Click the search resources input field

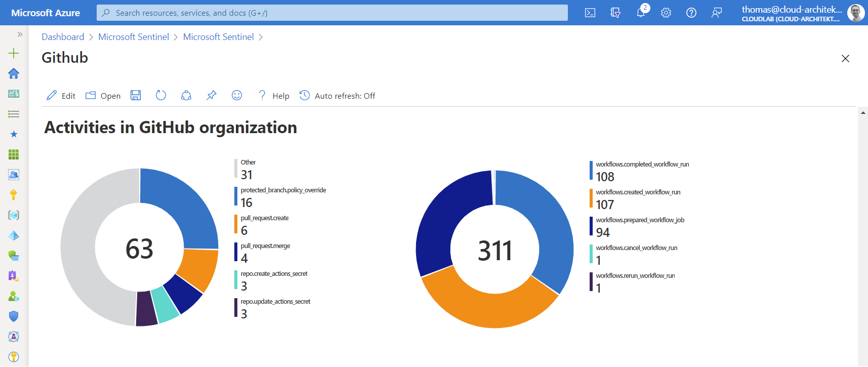click(332, 13)
